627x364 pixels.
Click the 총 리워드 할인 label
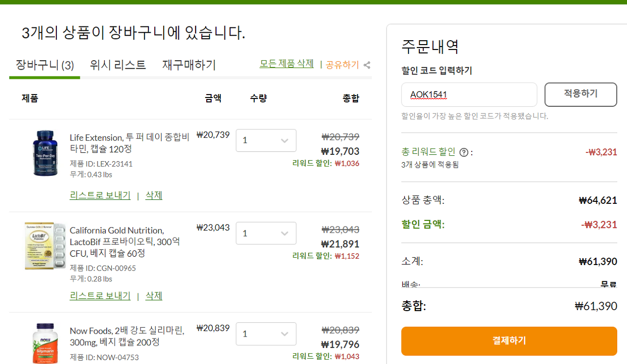(x=428, y=152)
